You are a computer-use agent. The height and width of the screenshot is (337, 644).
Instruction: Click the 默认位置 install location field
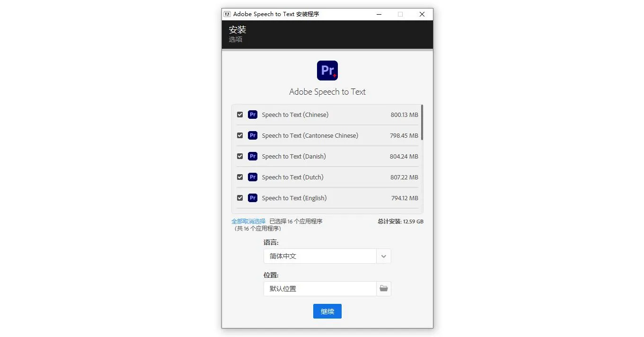[320, 289]
